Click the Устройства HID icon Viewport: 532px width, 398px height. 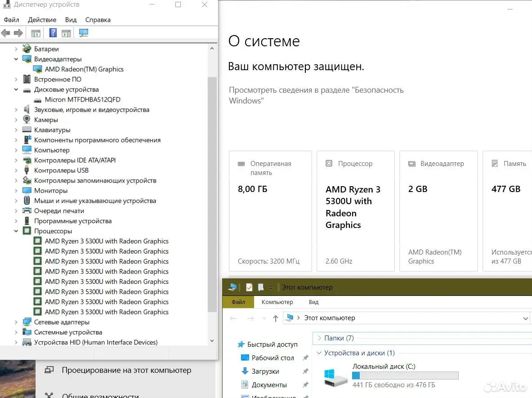pyautogui.click(x=27, y=342)
